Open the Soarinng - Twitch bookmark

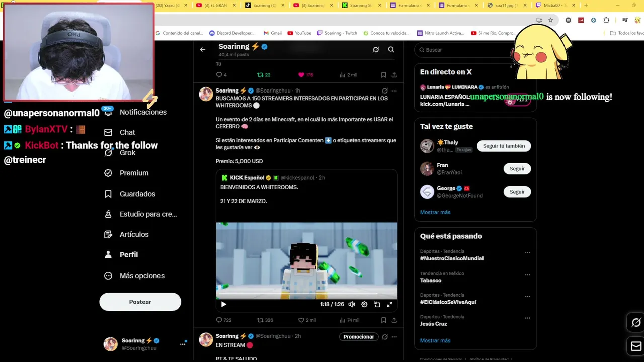click(337, 33)
